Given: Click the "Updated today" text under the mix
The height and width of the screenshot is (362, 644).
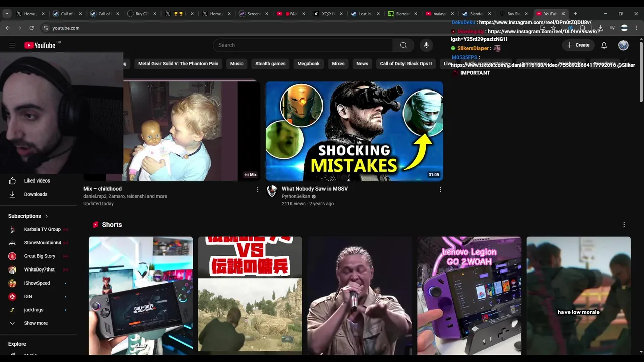Looking at the screenshot, I should (98, 204).
